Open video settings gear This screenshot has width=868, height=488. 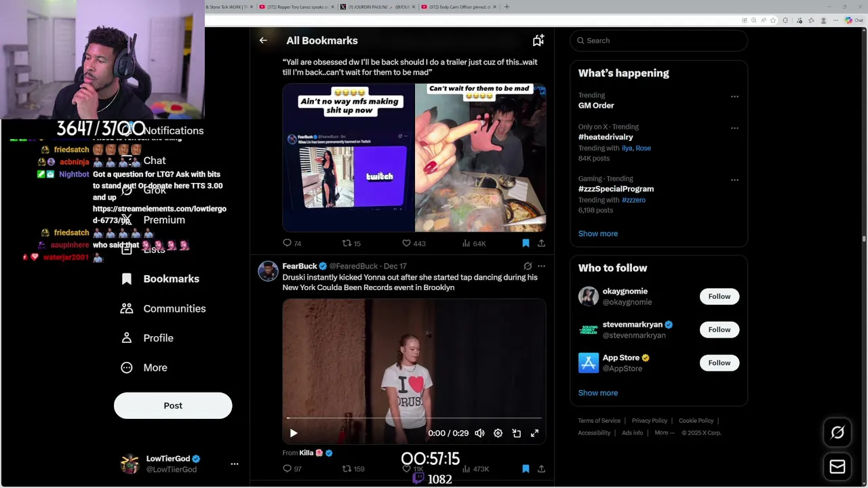click(x=498, y=433)
